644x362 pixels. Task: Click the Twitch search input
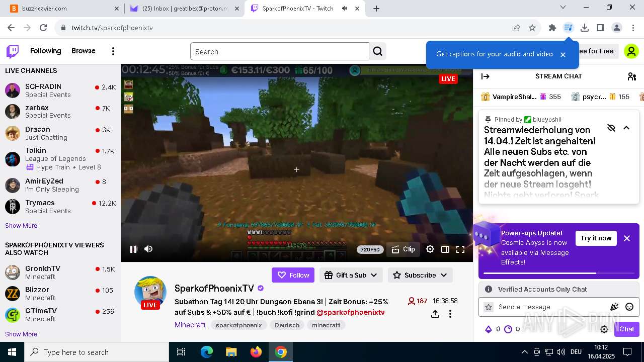pos(280,51)
